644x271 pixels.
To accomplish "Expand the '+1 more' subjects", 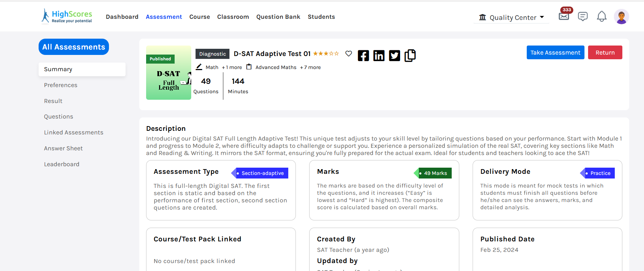I will (232, 67).
